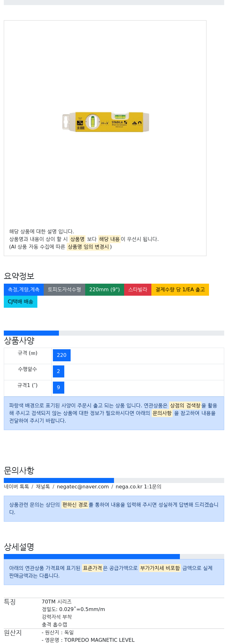Click the blue 9 inch value badge
Viewport: 228px width, 644px height.
[59, 388]
